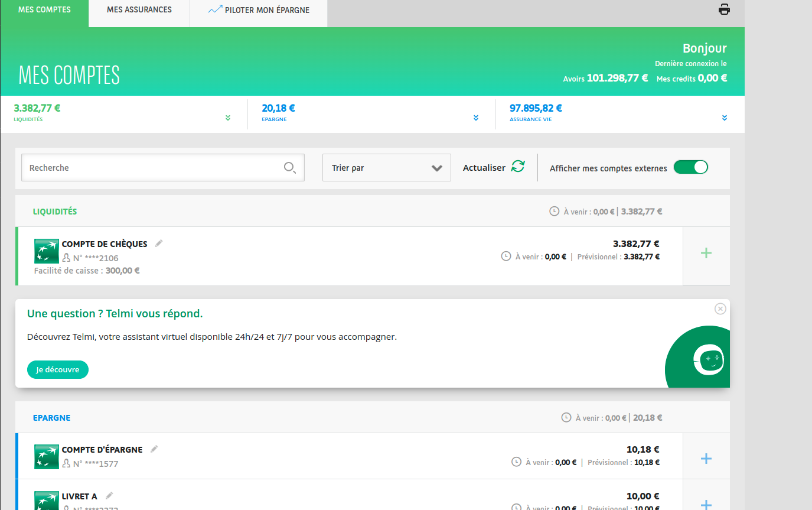Open Piloter mon épargne tab

point(259,10)
